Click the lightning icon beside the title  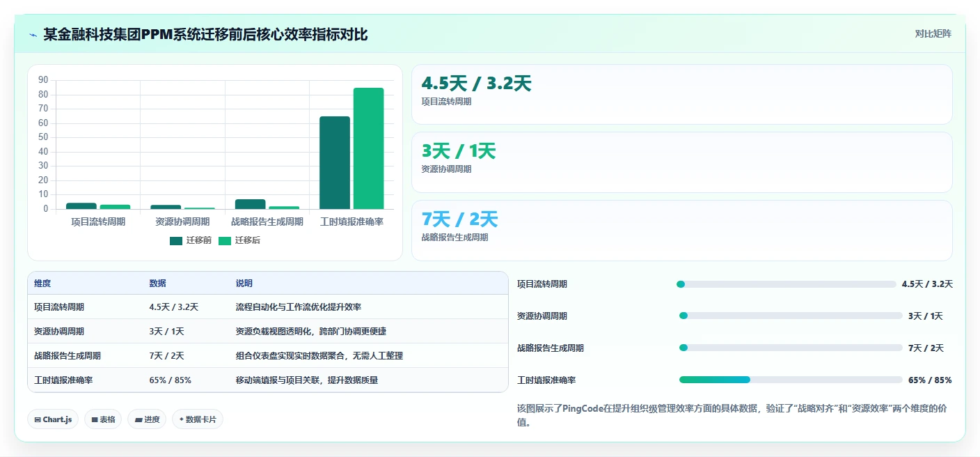click(x=33, y=35)
